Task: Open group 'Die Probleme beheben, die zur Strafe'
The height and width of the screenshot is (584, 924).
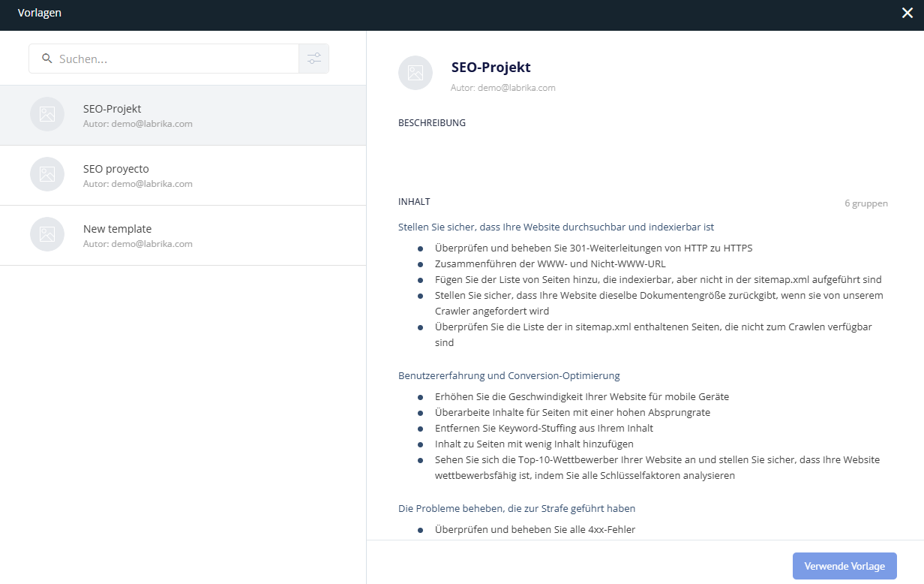Action: coord(517,508)
